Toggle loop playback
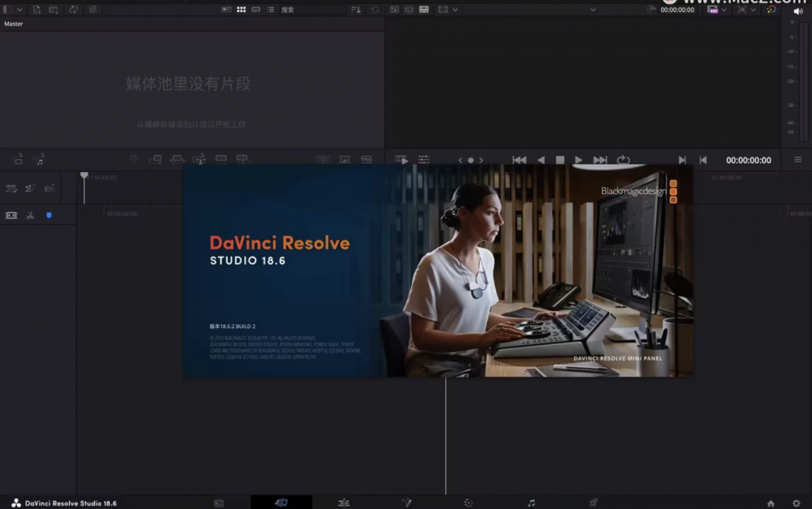Image resolution: width=812 pixels, height=509 pixels. coord(624,160)
